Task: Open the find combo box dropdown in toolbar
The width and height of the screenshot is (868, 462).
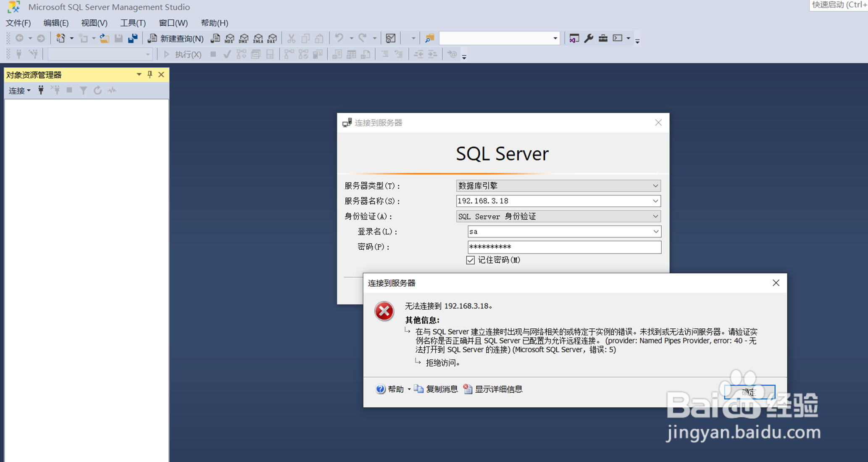Action: [x=555, y=38]
